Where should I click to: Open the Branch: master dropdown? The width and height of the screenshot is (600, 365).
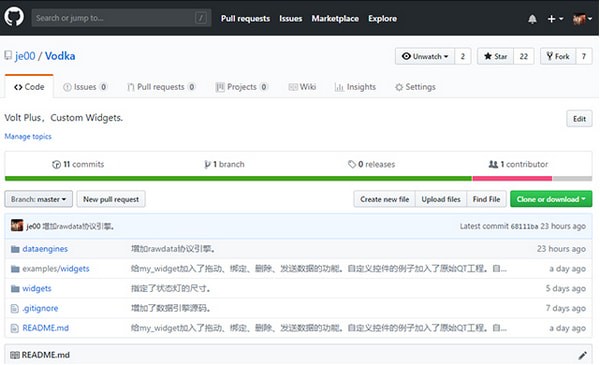[x=39, y=199]
